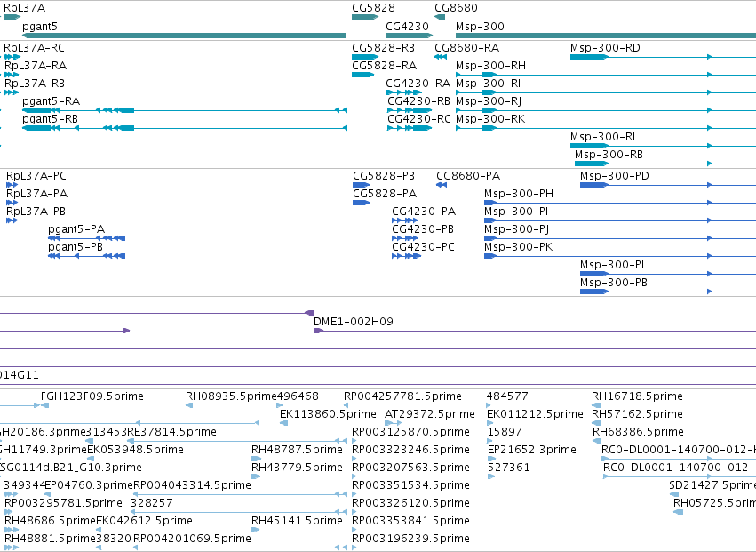756x552 pixels.
Task: Select CG5828-RB transcript label
Action: tap(383, 48)
